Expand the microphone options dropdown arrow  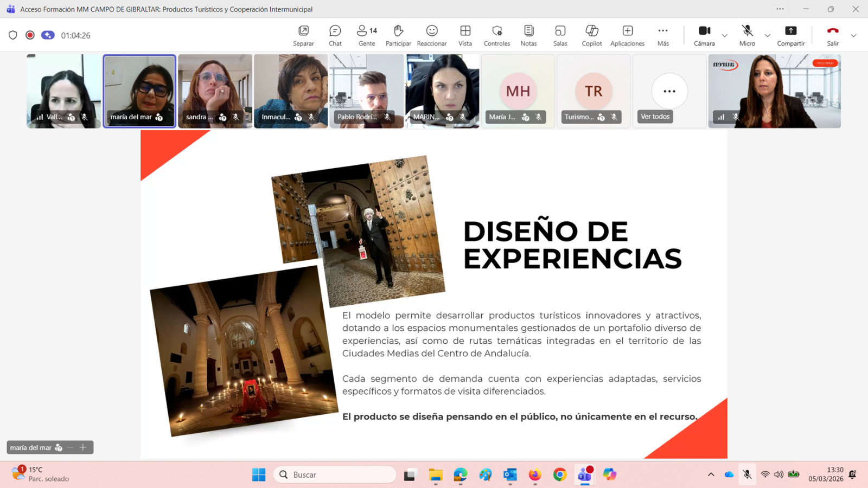tap(767, 36)
